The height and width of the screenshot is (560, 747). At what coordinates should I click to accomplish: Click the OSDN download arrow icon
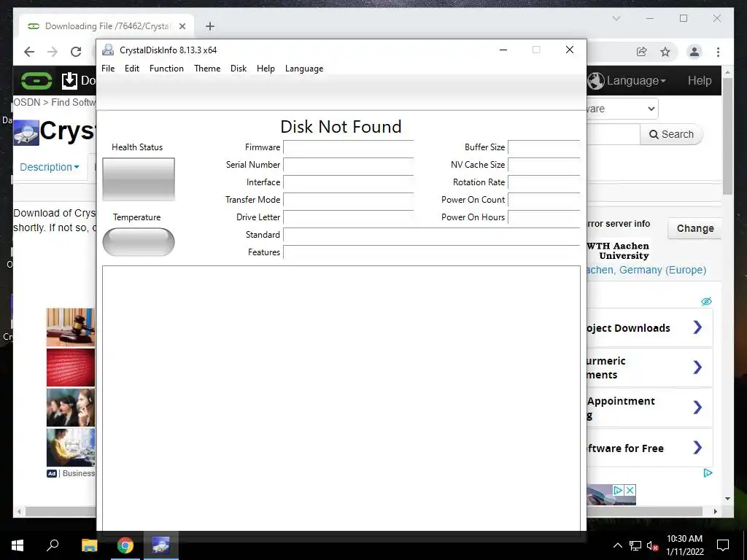click(69, 80)
